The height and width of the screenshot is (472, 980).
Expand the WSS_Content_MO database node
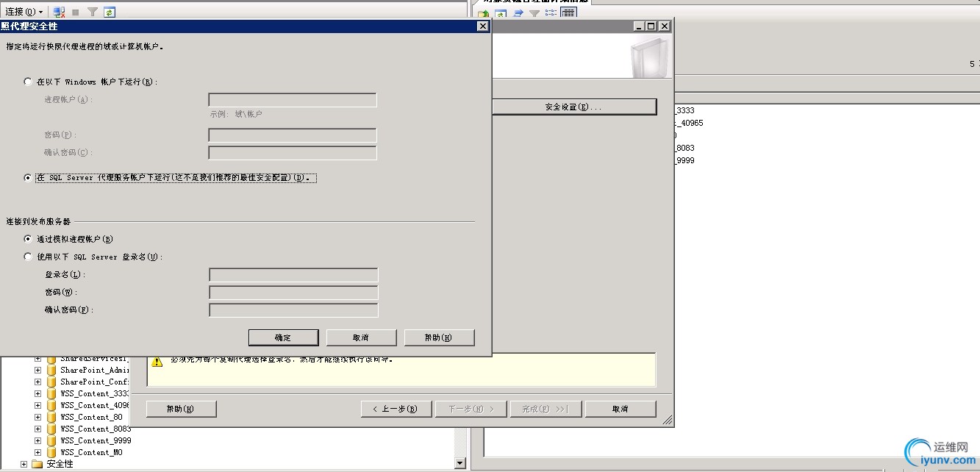click(x=37, y=452)
